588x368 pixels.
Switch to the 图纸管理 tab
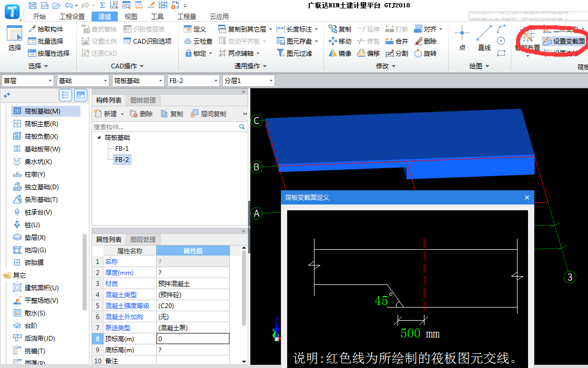[143, 100]
